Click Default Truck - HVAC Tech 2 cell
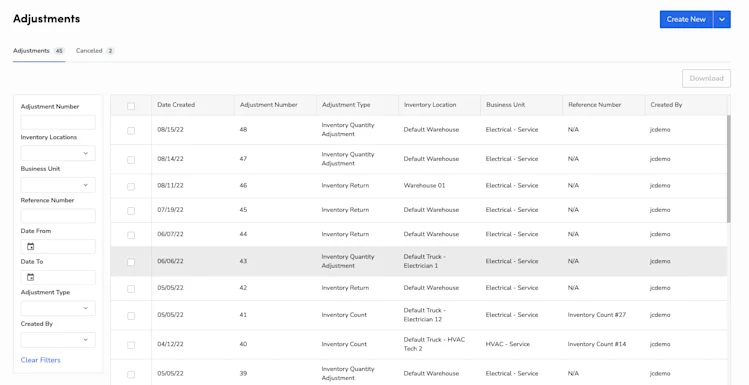Image resolution: width=749 pixels, height=385 pixels. 434,344
